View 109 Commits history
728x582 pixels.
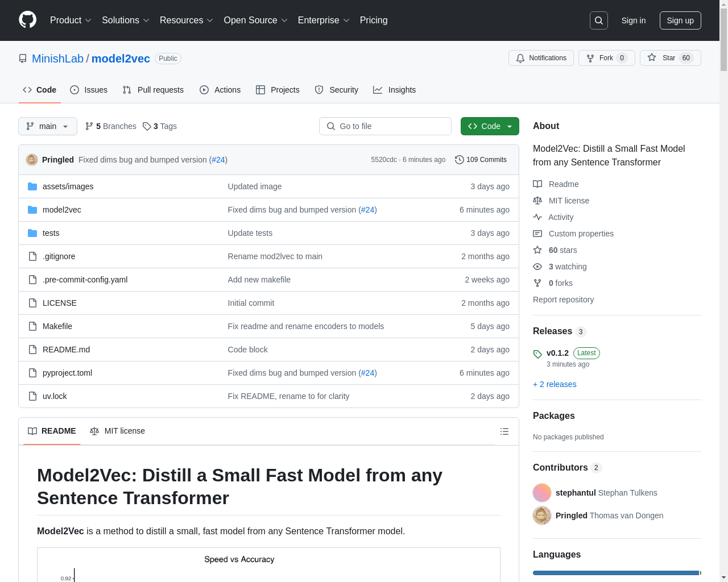click(x=481, y=160)
